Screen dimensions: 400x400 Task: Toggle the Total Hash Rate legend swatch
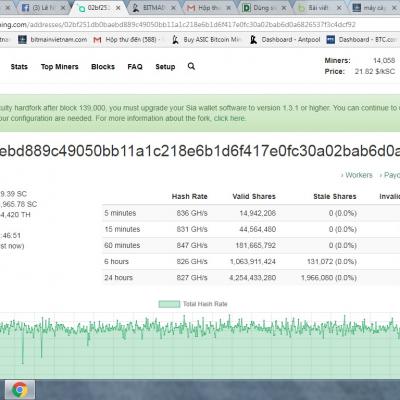[x=169, y=304]
